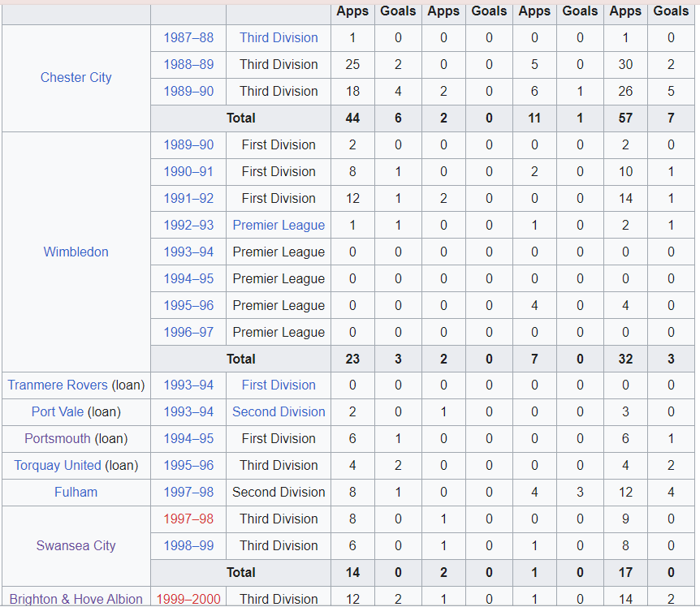Select the "Total" label in the Wimbledon rows

[241, 359]
